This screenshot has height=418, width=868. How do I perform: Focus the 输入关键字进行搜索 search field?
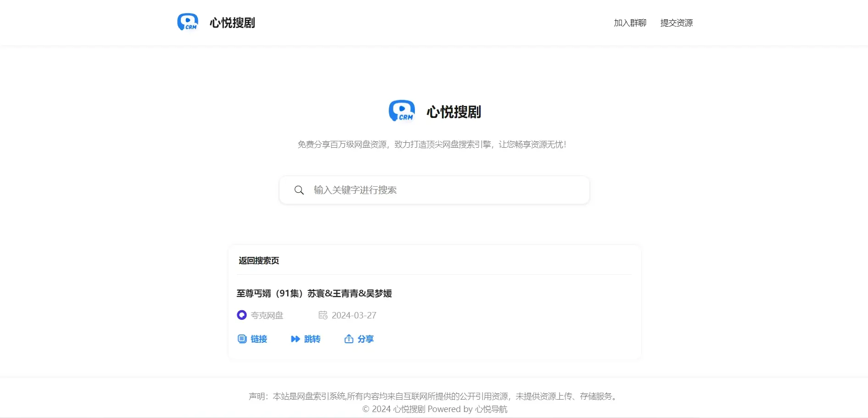441,190
